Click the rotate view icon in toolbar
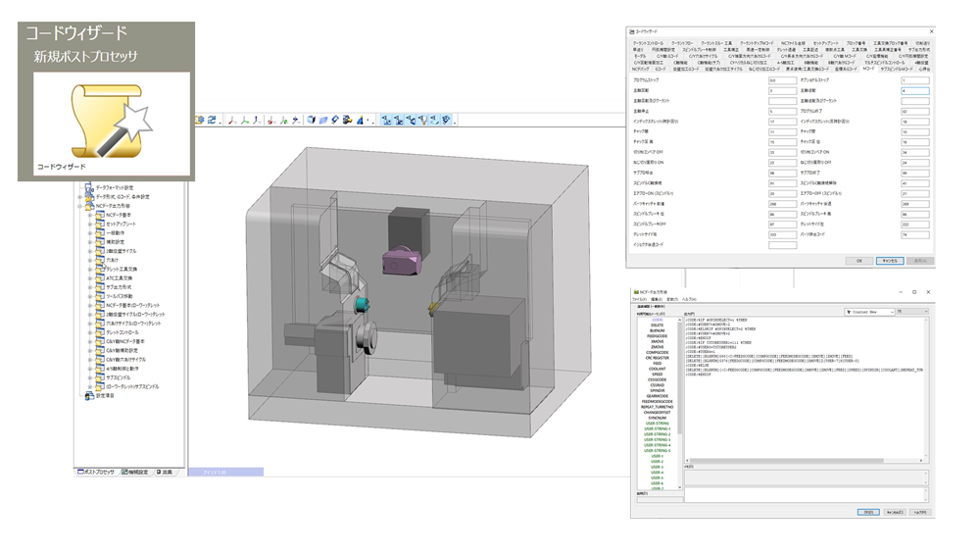The image size is (980, 552). click(212, 120)
